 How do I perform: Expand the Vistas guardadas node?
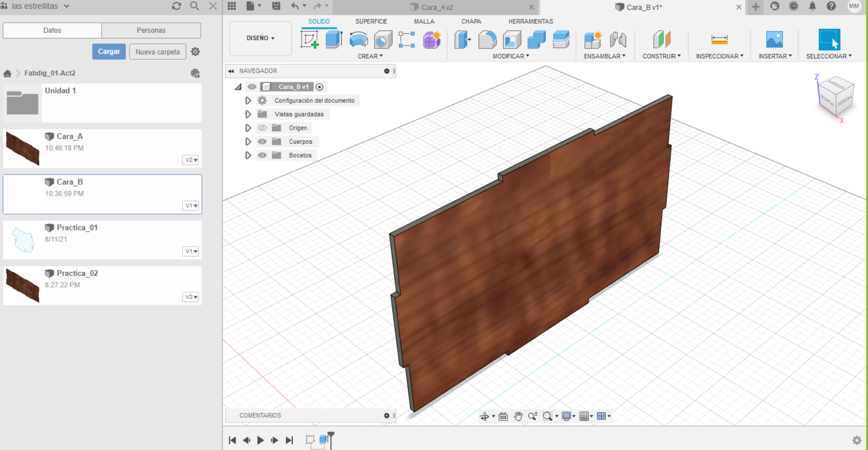(248, 114)
